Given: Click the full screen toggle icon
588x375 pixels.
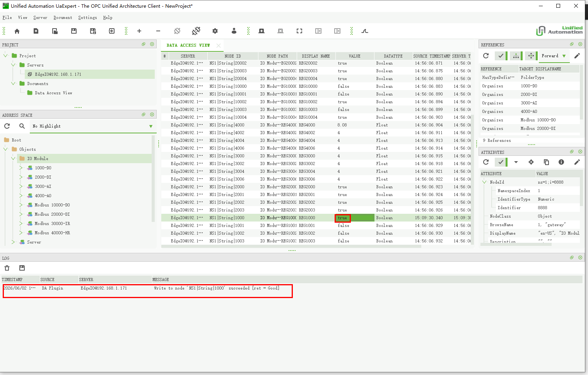Looking at the screenshot, I should click(299, 31).
